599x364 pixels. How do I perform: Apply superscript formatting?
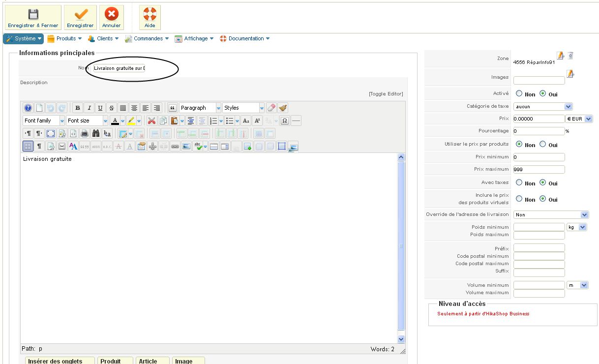[x=257, y=121]
